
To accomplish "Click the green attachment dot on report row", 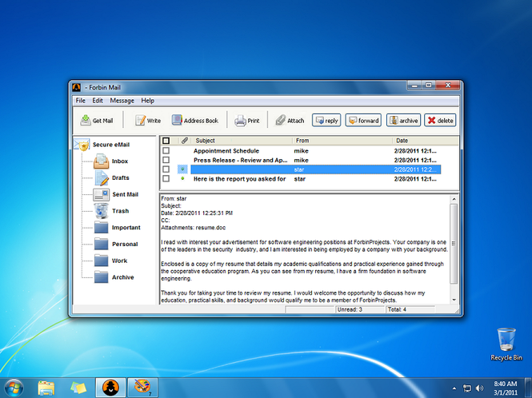I will [183, 178].
